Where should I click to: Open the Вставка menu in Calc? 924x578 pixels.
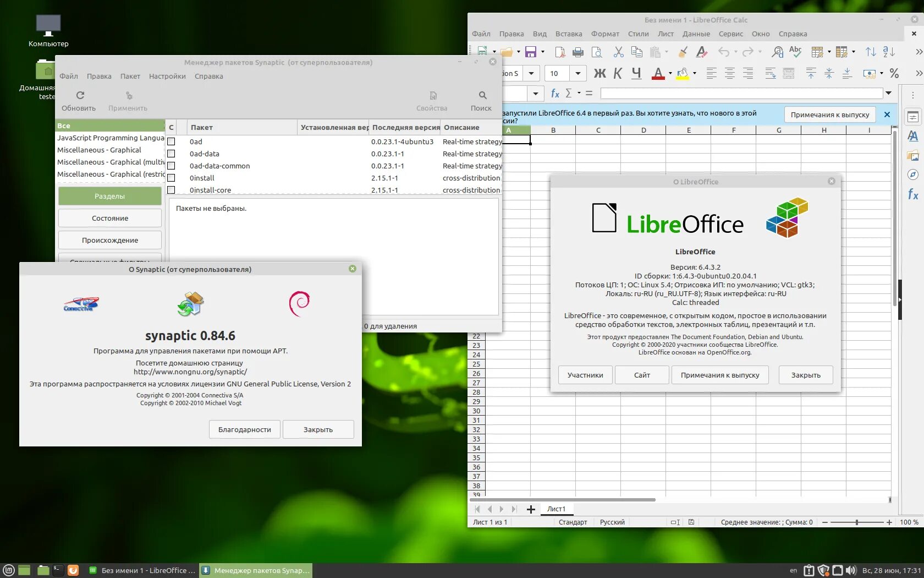tap(569, 34)
